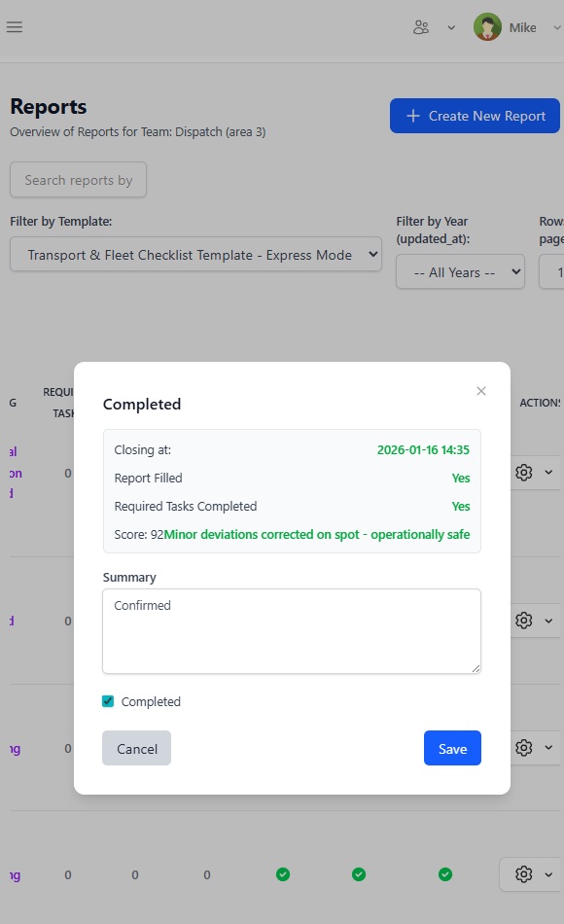Click the last green check status icon in bottom row
The height and width of the screenshot is (924, 564).
point(445,874)
